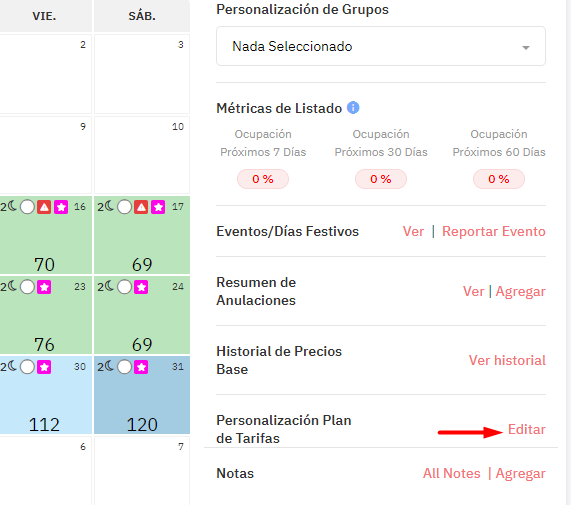Click Ver link for Eventos/Días Festivos
The height and width of the screenshot is (505, 571).
coord(413,231)
